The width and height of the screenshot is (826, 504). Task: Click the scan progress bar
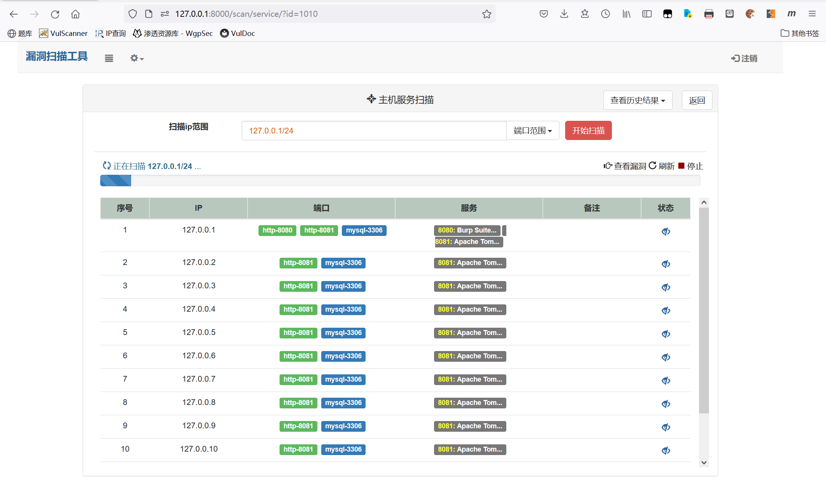point(400,180)
